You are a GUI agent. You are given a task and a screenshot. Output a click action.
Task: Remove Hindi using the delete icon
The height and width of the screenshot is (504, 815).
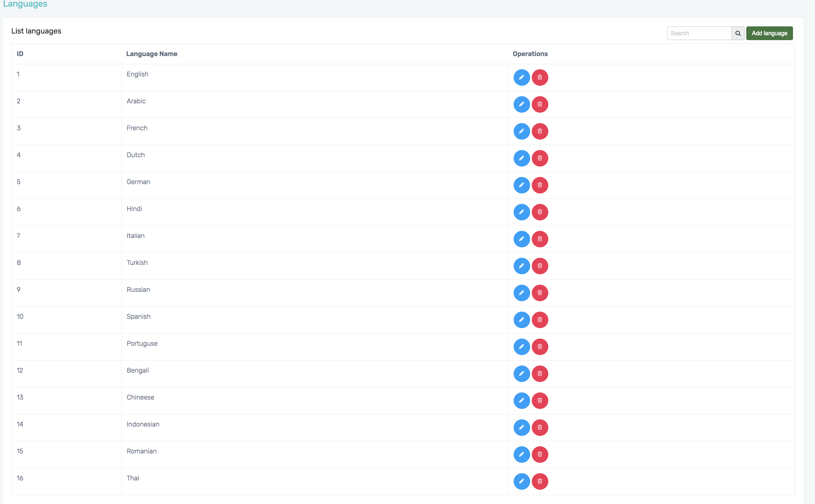point(540,212)
